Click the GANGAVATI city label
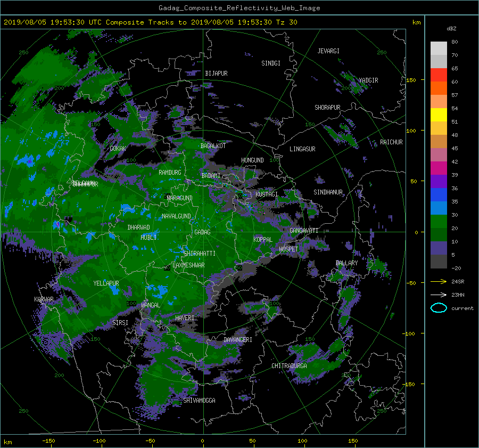The image size is (479, 448). pyautogui.click(x=304, y=231)
